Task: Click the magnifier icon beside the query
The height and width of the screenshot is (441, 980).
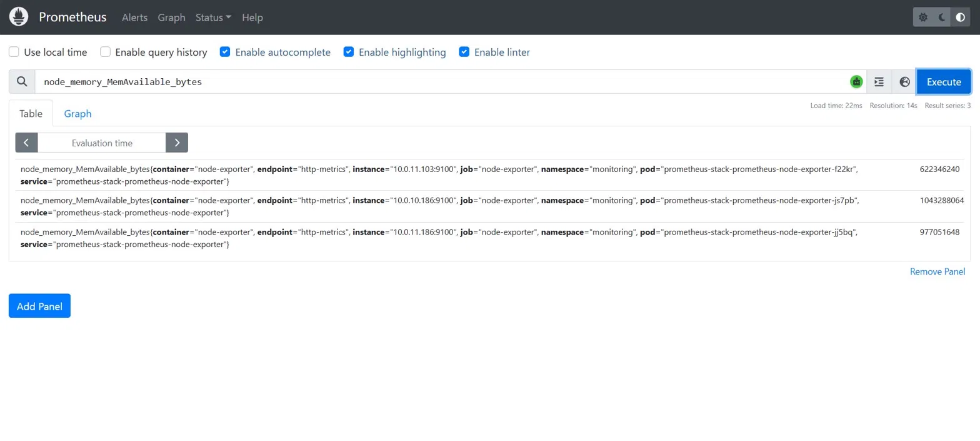Action: (x=22, y=82)
